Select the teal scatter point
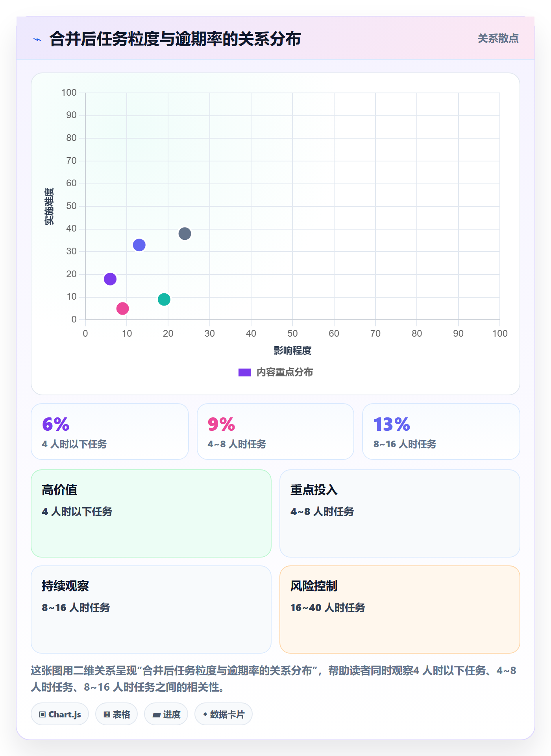Screen dimensions: 551x756 pos(164,299)
